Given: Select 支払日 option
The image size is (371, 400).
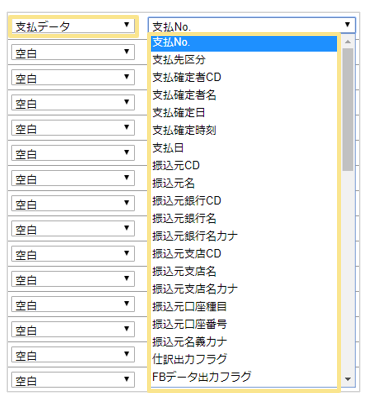Looking at the screenshot, I should point(244,148).
